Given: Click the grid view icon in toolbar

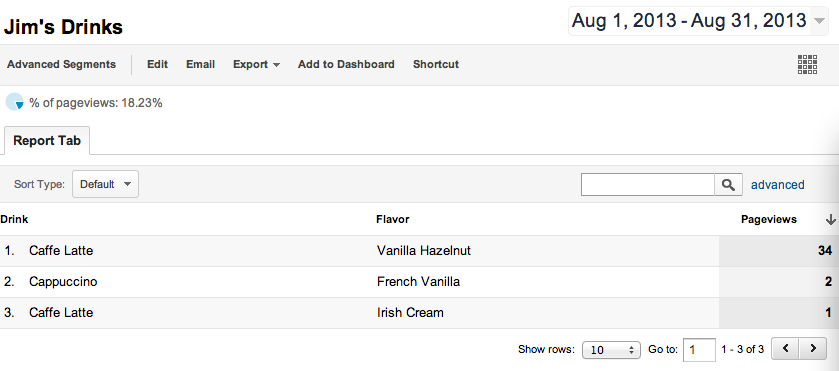Looking at the screenshot, I should 807,64.
